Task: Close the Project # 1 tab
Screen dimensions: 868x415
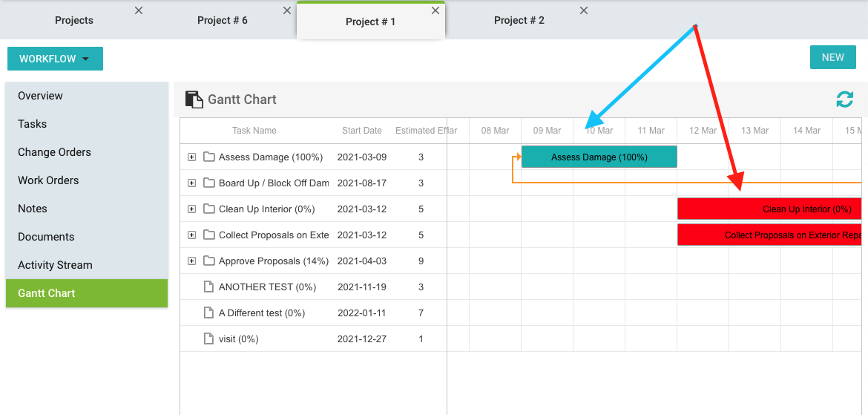Action: click(x=435, y=10)
